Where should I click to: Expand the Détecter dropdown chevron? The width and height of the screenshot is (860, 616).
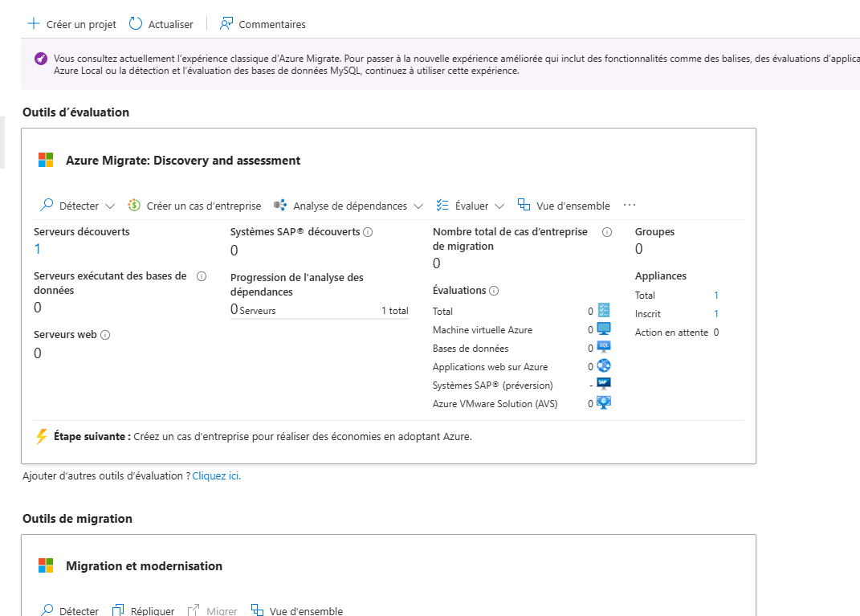click(110, 206)
